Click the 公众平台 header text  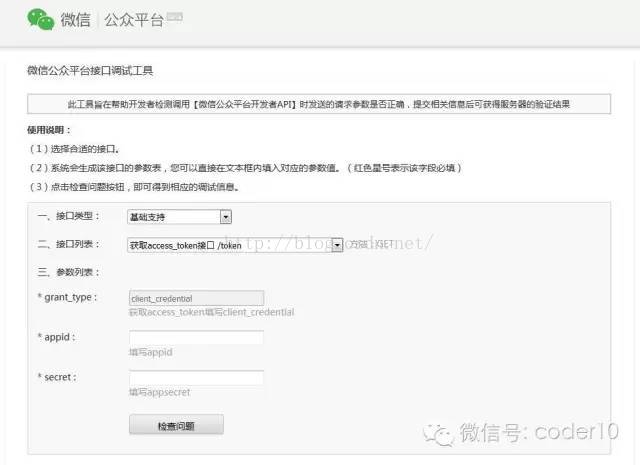134,20
